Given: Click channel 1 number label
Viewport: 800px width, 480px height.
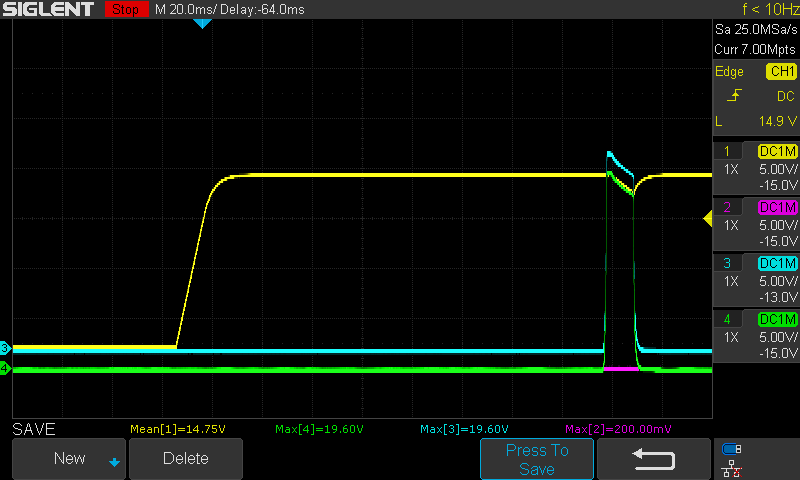Looking at the screenshot, I should 727,151.
